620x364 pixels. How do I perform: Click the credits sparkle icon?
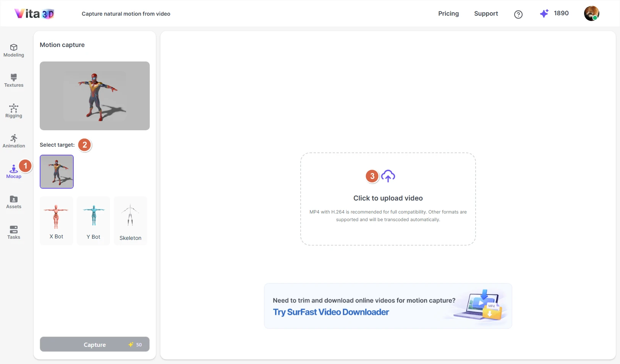(544, 14)
